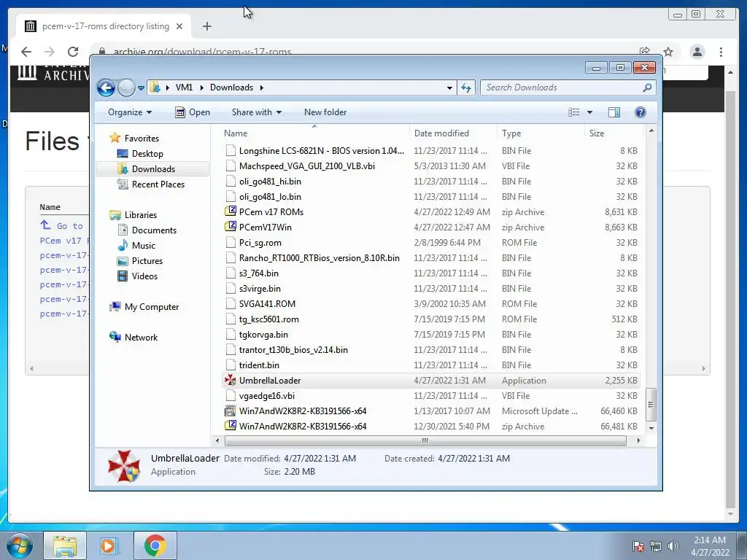
Task: Open new tab in Chrome
Action: [x=206, y=26]
